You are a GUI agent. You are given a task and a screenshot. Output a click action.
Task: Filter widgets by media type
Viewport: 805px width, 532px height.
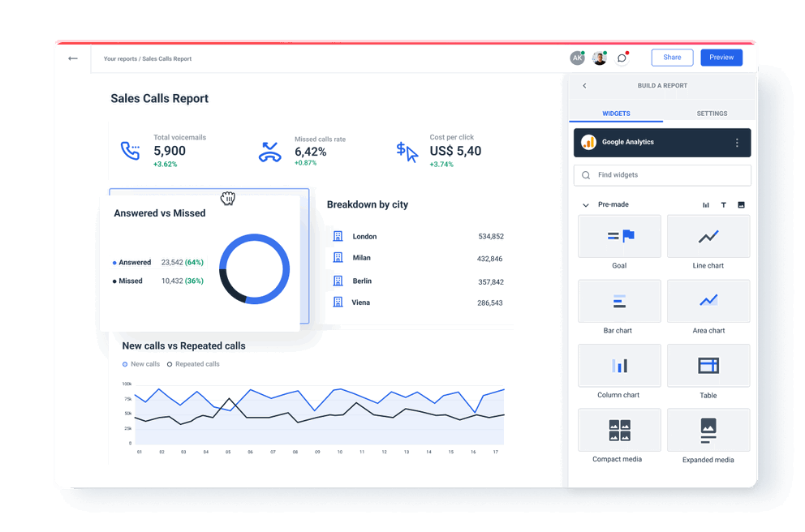[740, 204]
